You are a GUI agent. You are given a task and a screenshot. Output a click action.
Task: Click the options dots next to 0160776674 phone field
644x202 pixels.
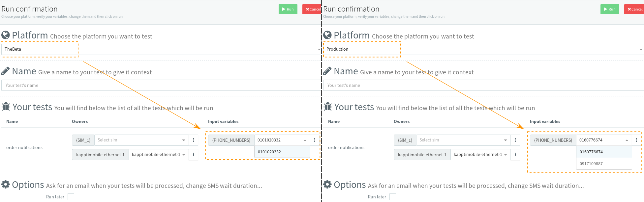636,140
